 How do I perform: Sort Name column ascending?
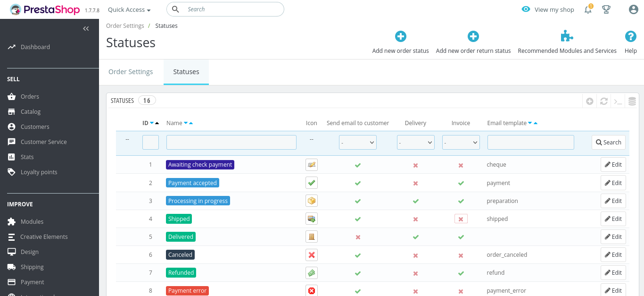tap(191, 123)
